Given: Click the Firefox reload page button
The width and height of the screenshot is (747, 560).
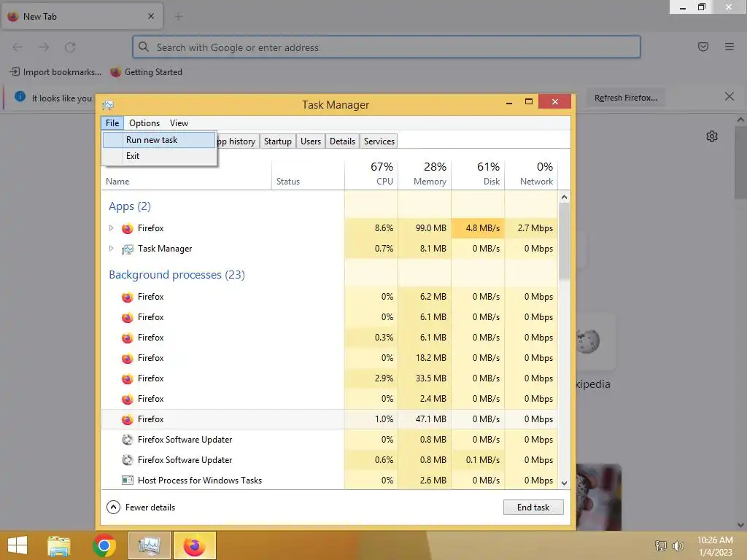Looking at the screenshot, I should point(71,47).
